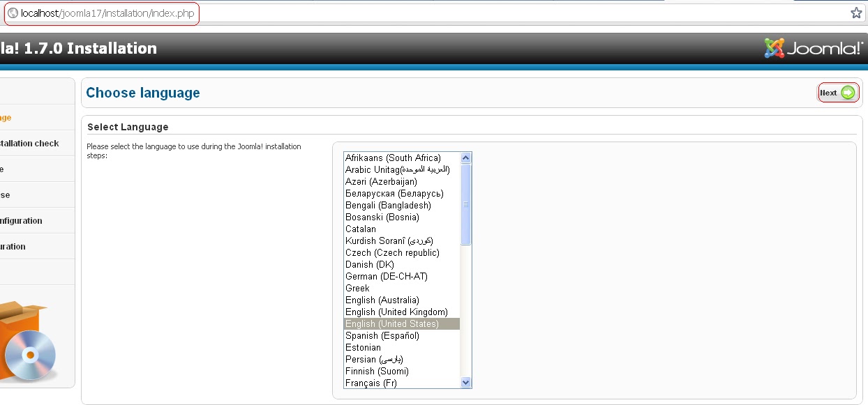Select Arabic Unitag language

coord(402,170)
